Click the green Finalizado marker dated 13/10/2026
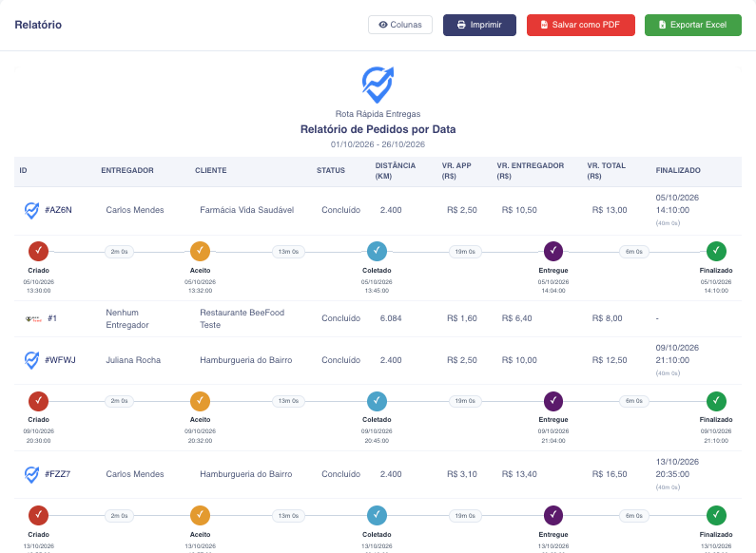This screenshot has height=553, width=756. coord(716,515)
